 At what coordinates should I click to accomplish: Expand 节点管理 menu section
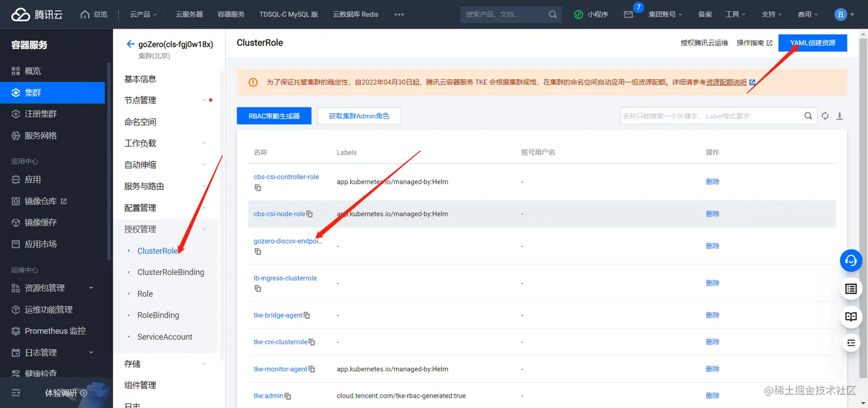click(x=165, y=100)
